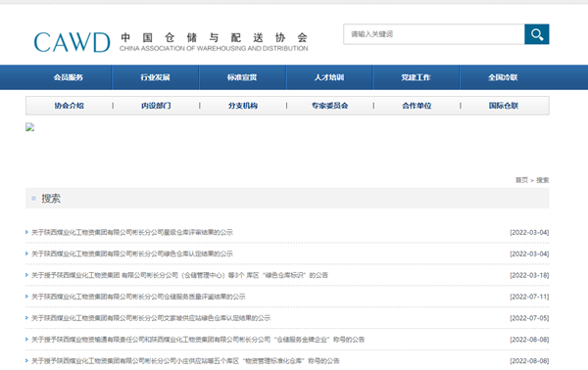Open the 会员服务 menu
Image resolution: width=588 pixels, height=370 pixels.
coord(69,77)
